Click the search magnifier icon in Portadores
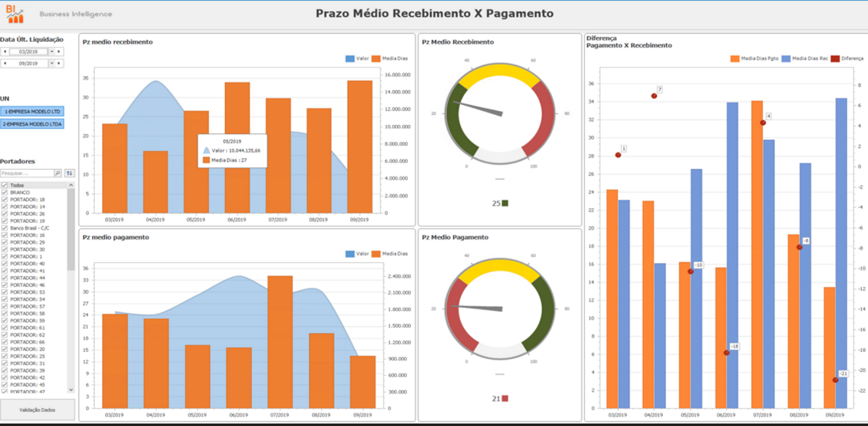Image resolution: width=868 pixels, height=426 pixels. pyautogui.click(x=58, y=173)
